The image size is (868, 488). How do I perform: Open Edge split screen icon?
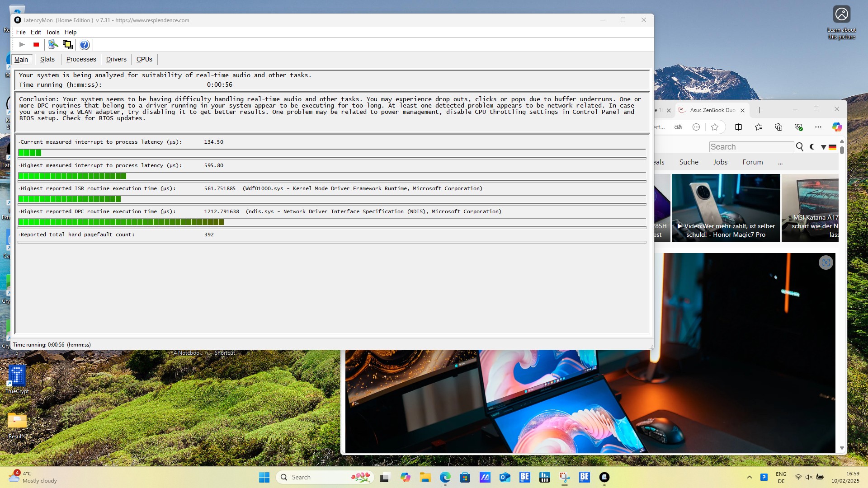tap(738, 127)
